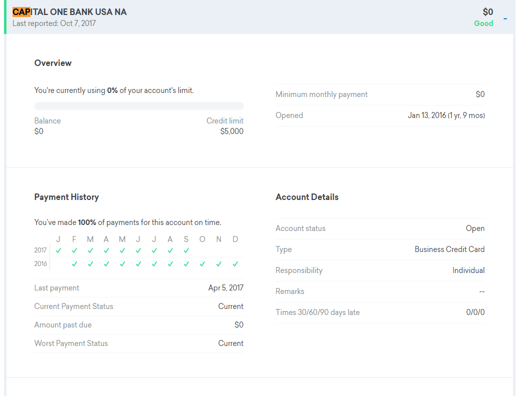Click the February 2016 payment checkmark

[74, 264]
